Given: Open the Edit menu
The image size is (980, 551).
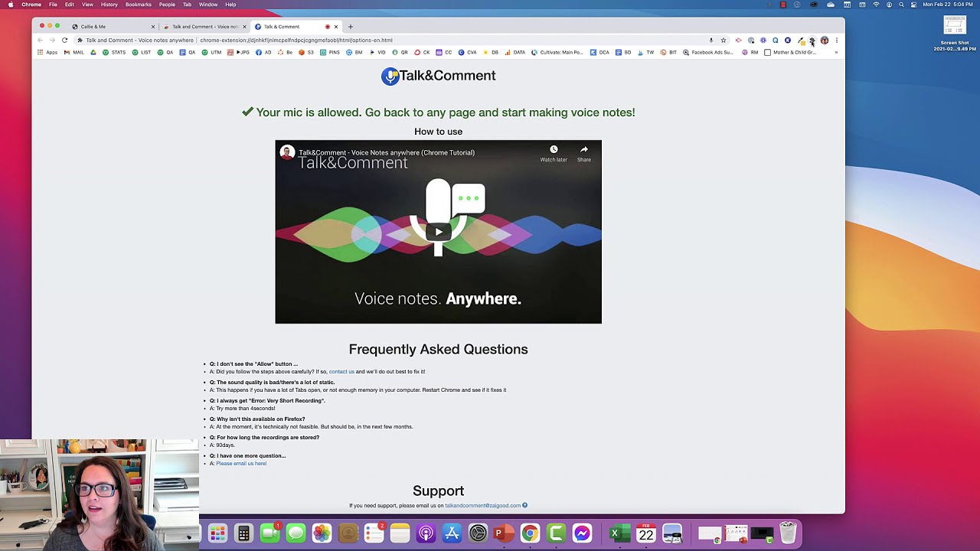Looking at the screenshot, I should 70,5.
